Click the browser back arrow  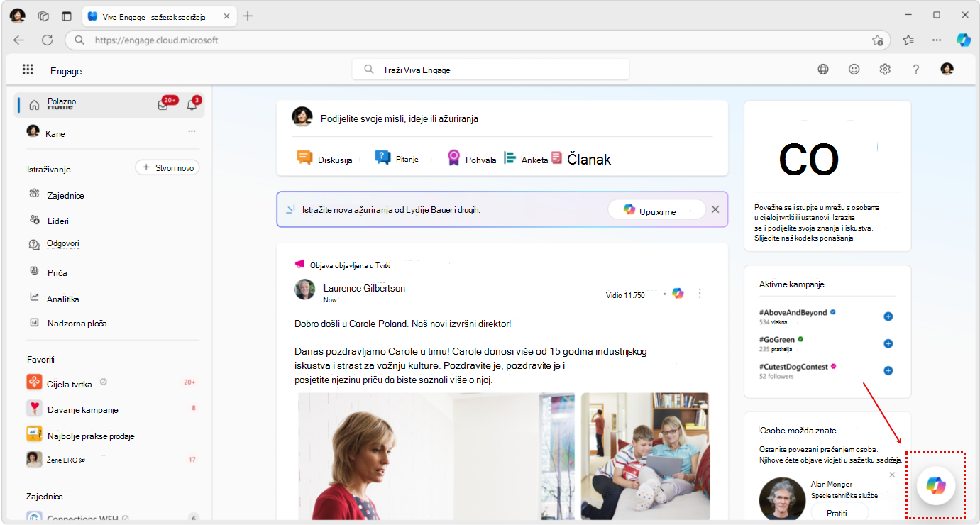coord(19,40)
